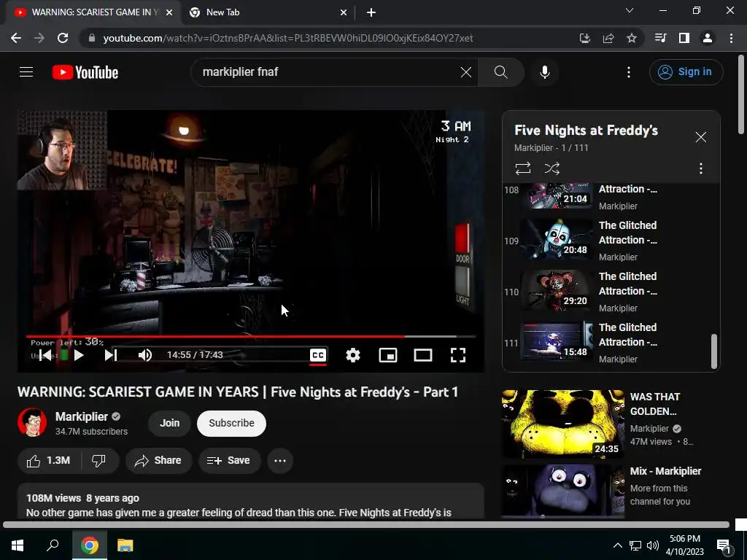Screen dimensions: 747x560
Task: Click the Subscribe button
Action: (x=231, y=423)
